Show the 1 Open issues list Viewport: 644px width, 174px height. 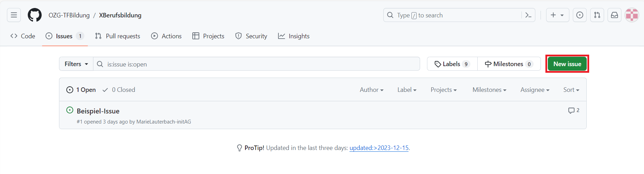[x=81, y=90]
